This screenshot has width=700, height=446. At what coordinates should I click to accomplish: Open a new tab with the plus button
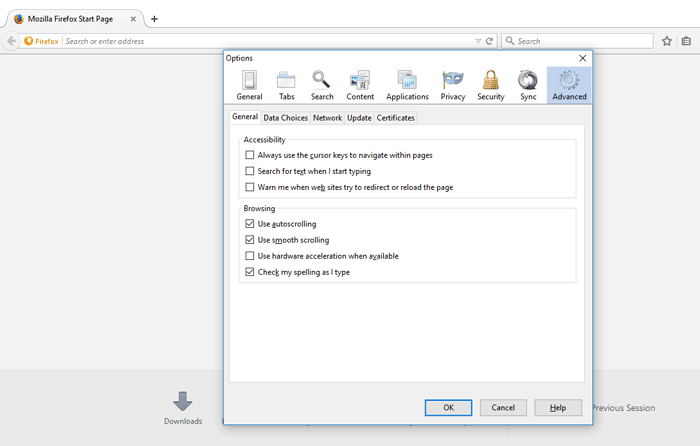tap(154, 19)
